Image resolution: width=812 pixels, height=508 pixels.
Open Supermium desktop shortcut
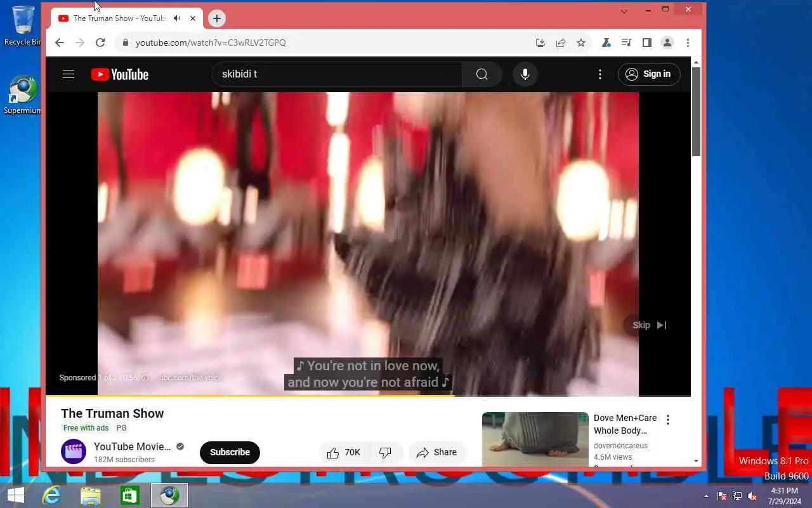tap(23, 95)
